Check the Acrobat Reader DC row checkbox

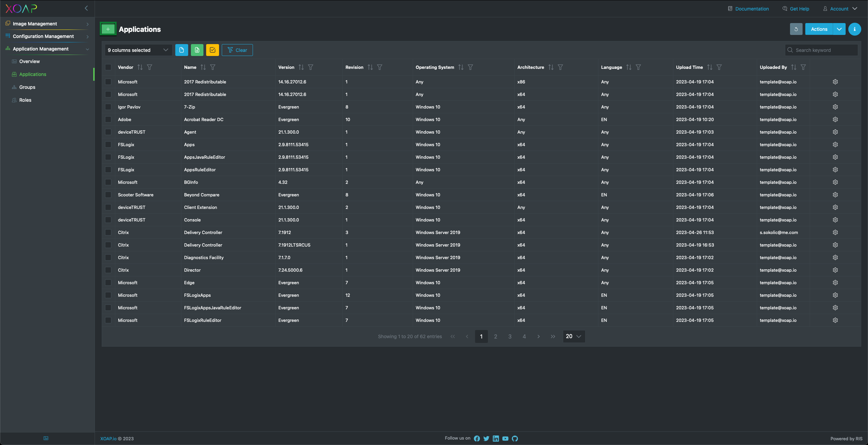[x=108, y=119]
